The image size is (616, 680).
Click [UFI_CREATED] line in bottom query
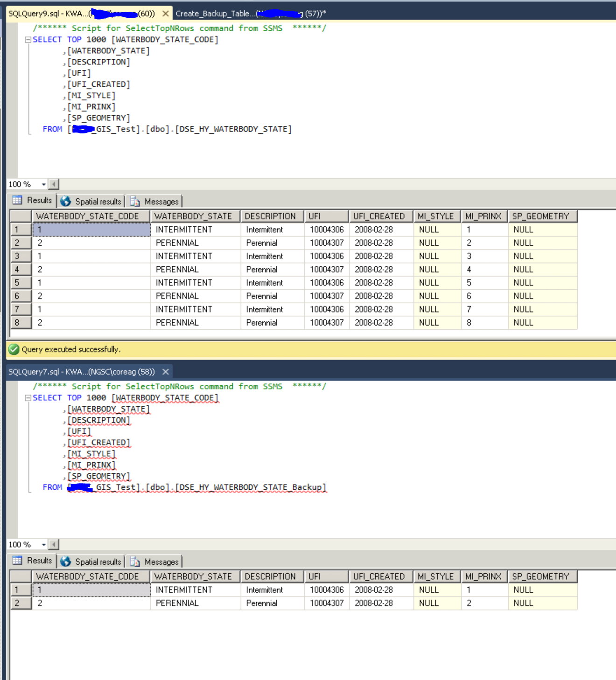(x=99, y=443)
